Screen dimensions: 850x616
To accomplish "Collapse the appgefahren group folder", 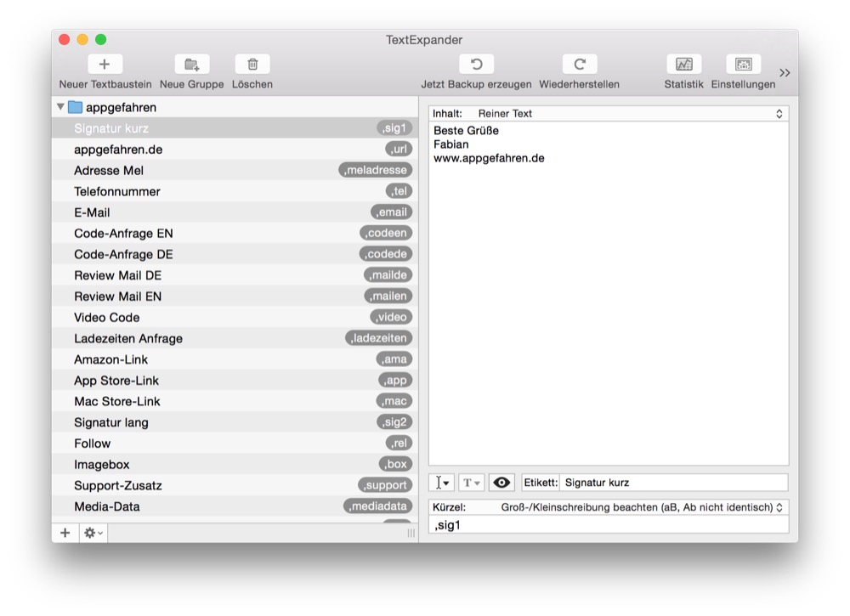I will tap(60, 107).
